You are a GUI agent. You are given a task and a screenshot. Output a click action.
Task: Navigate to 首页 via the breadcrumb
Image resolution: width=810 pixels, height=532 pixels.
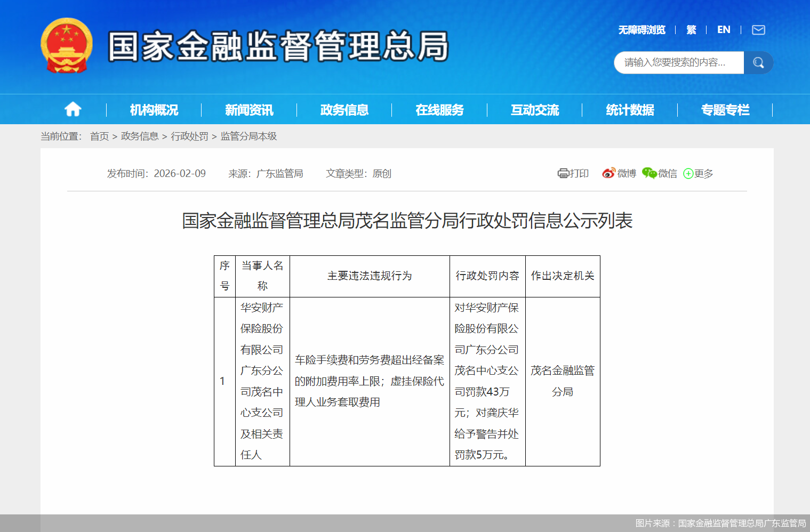tap(101, 136)
